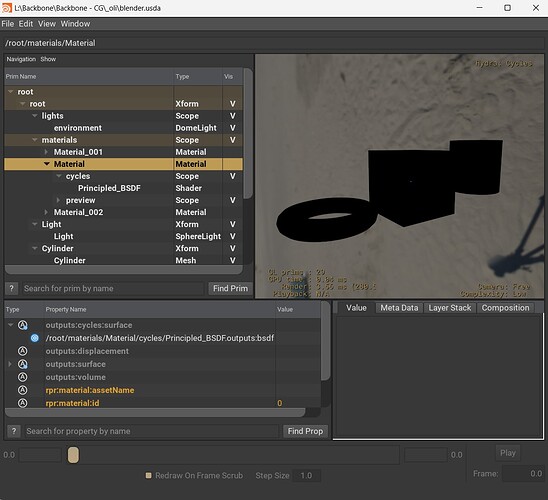This screenshot has width=548, height=500.
Task: Toggle visibility of materials scope
Action: (232, 140)
